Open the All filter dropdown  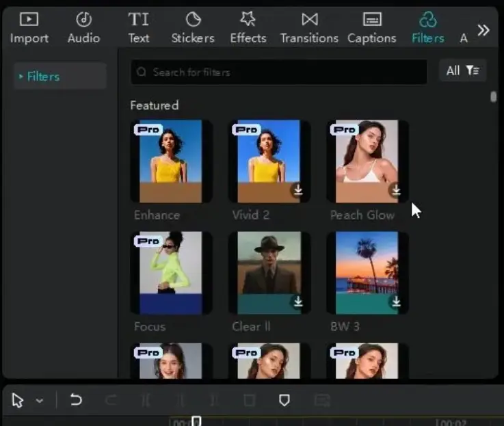[463, 70]
